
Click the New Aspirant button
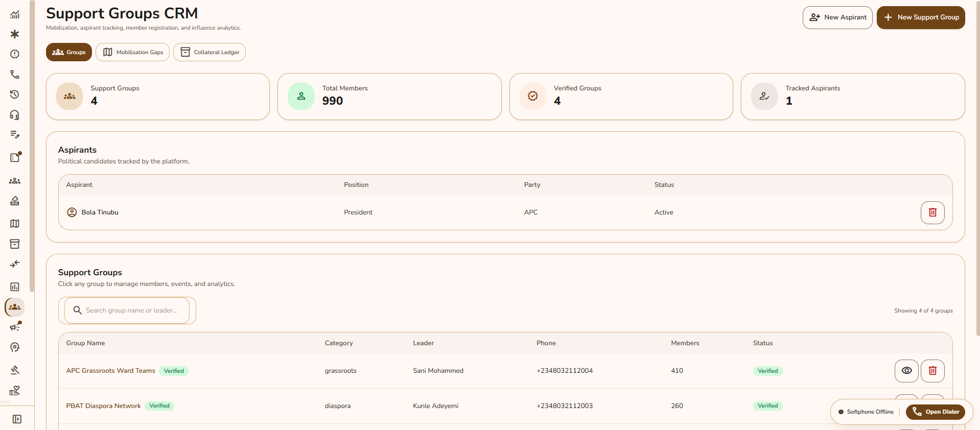[x=837, y=17]
